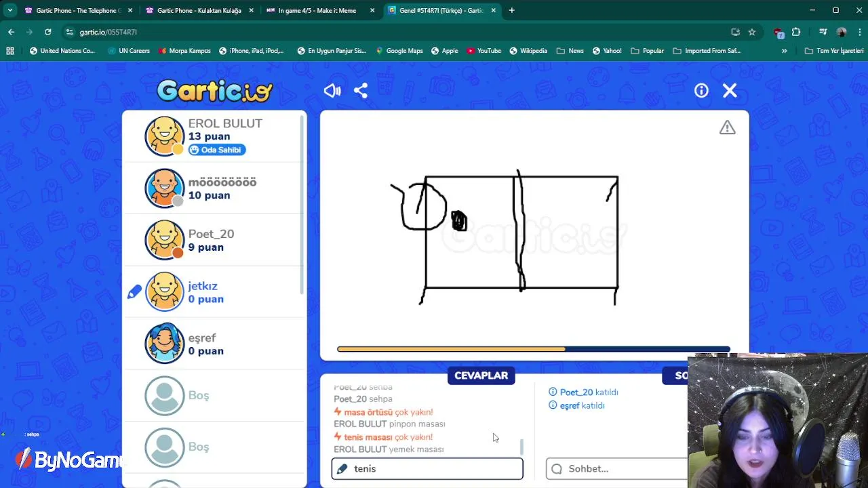The width and height of the screenshot is (868, 488).
Task: Click jetkız player avatar
Action: (165, 291)
